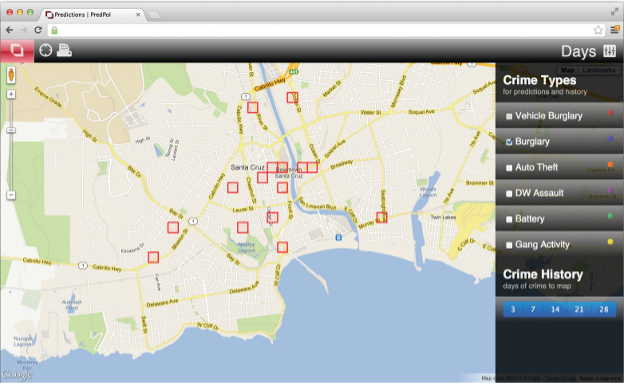Click the crosshair locate icon
This screenshot has height=384, width=624.
click(x=46, y=50)
